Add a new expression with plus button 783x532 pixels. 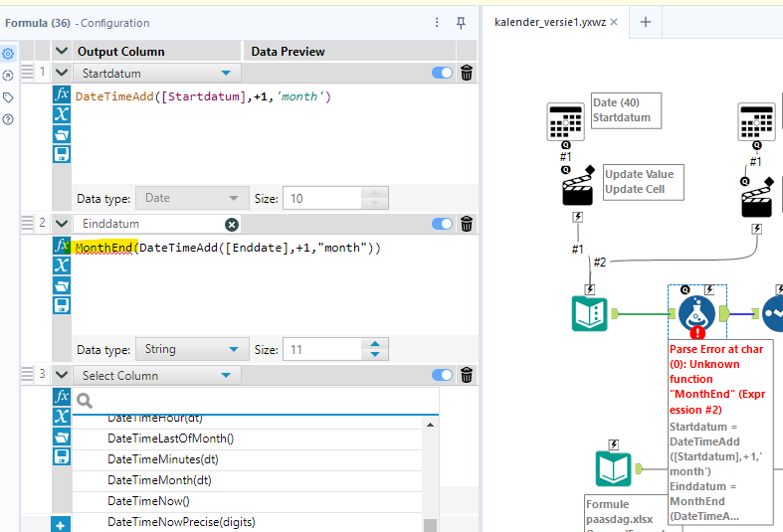point(61,524)
